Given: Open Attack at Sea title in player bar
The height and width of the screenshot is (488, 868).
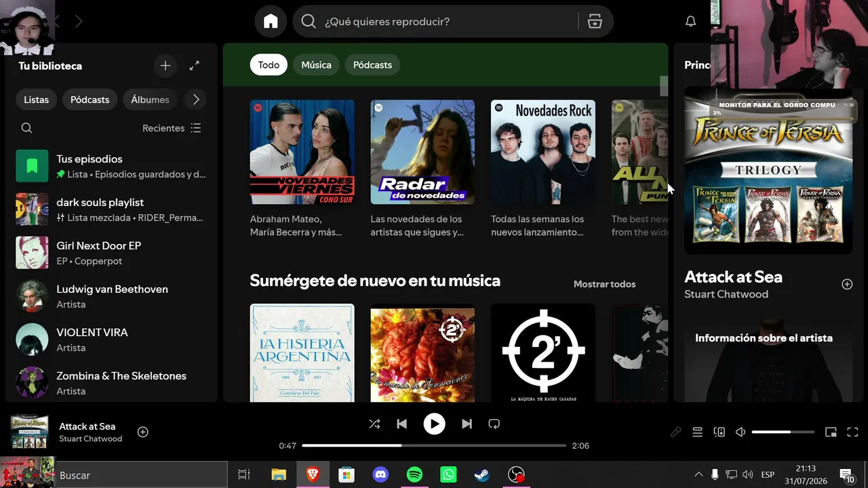Looking at the screenshot, I should click(x=87, y=426).
